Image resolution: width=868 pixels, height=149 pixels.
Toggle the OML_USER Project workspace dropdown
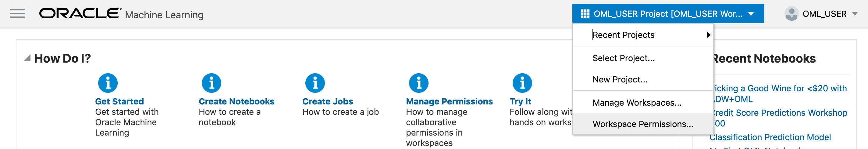[x=751, y=14]
